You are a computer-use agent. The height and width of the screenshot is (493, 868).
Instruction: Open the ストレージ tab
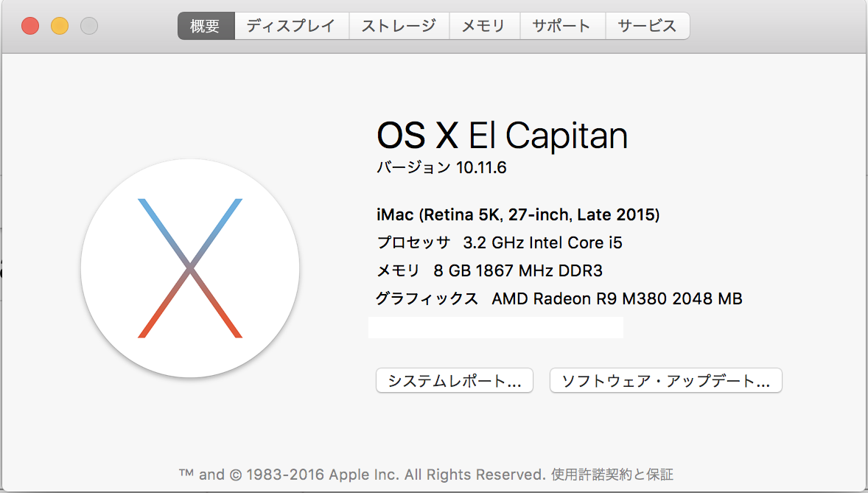(x=399, y=26)
